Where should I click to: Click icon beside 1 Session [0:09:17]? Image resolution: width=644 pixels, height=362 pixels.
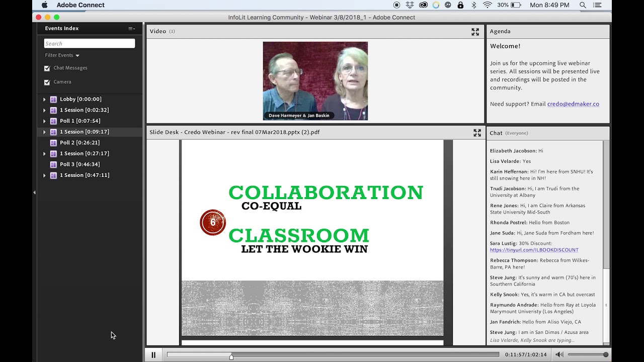click(x=53, y=132)
